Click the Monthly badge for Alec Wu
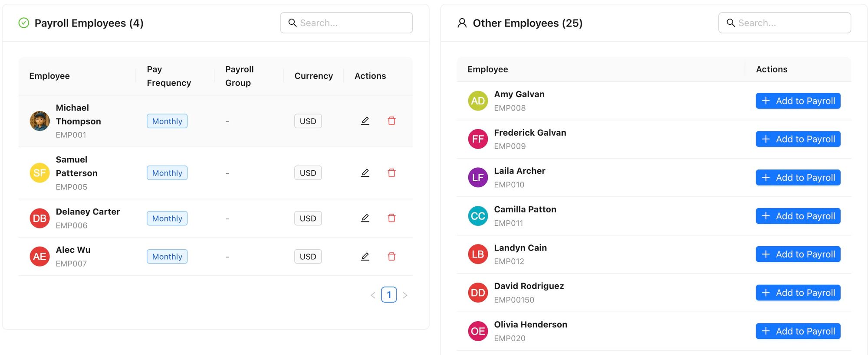 pos(167,256)
